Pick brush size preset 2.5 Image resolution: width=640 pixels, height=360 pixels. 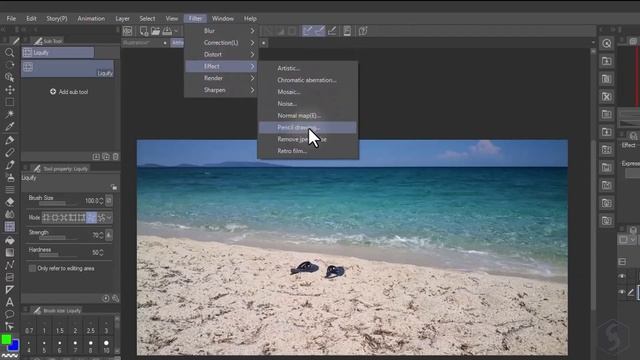(91, 327)
